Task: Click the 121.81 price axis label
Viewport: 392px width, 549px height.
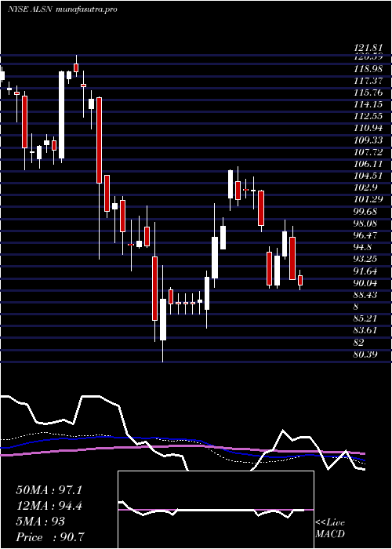Action: coord(368,49)
